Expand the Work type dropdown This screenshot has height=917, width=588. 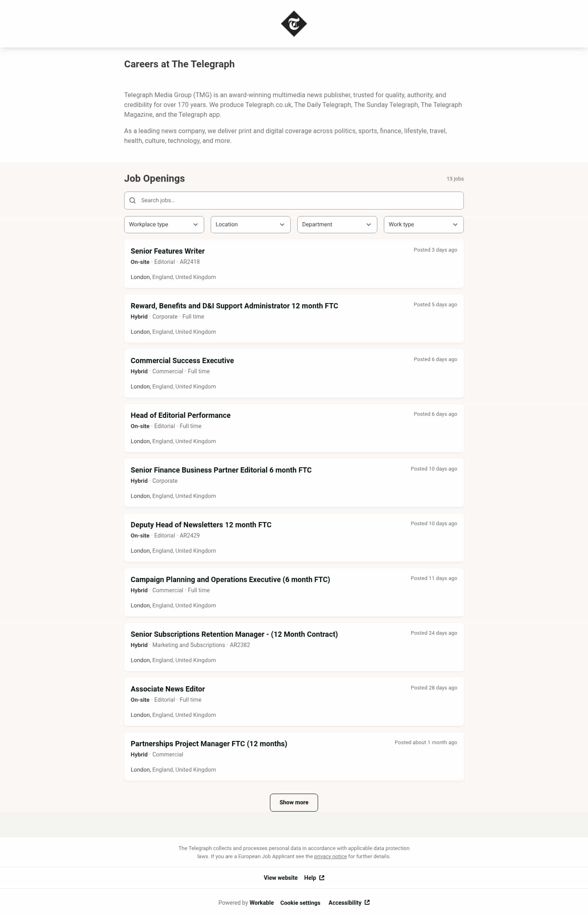(x=424, y=225)
